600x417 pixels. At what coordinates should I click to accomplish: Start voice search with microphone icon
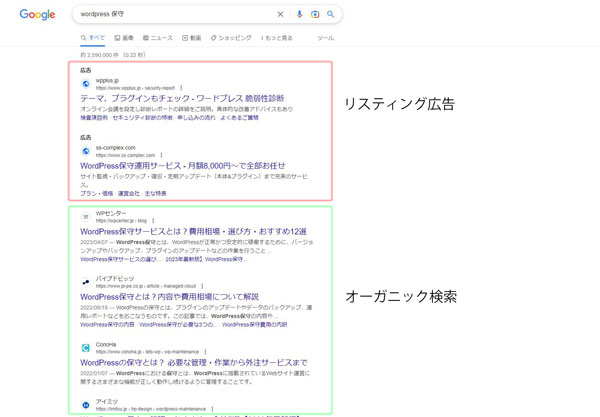coord(299,14)
